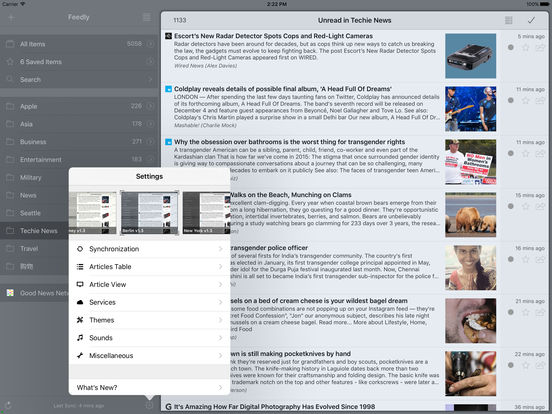This screenshot has width=552, height=414.
Task: Select the Military folder
Action: [x=34, y=177]
